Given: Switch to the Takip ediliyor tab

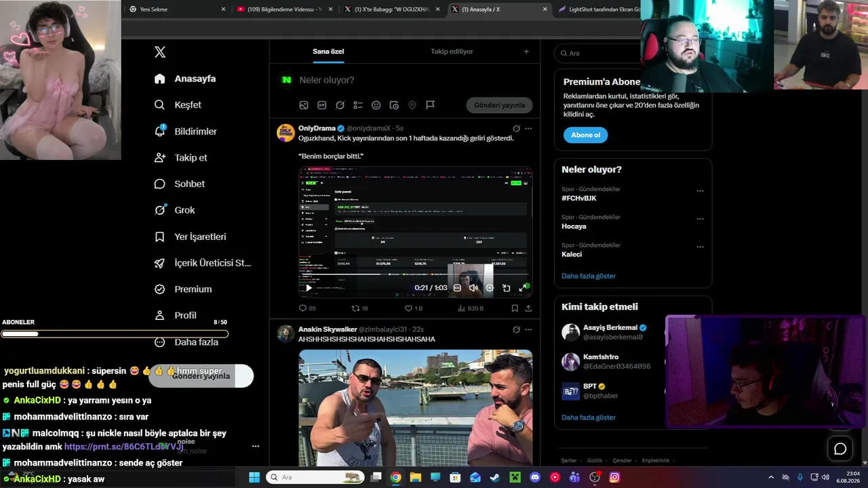Looking at the screenshot, I should pyautogui.click(x=452, y=52).
